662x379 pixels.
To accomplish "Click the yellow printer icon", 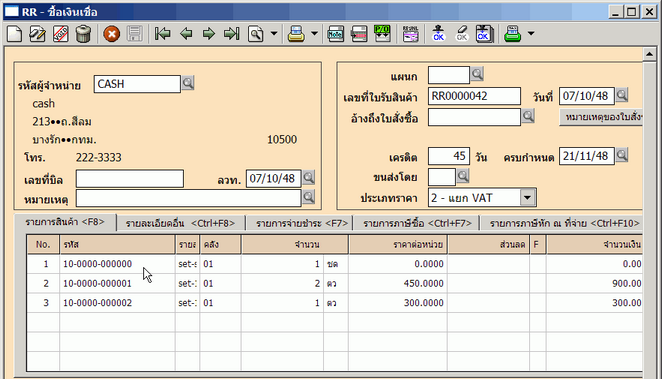I will [296, 34].
